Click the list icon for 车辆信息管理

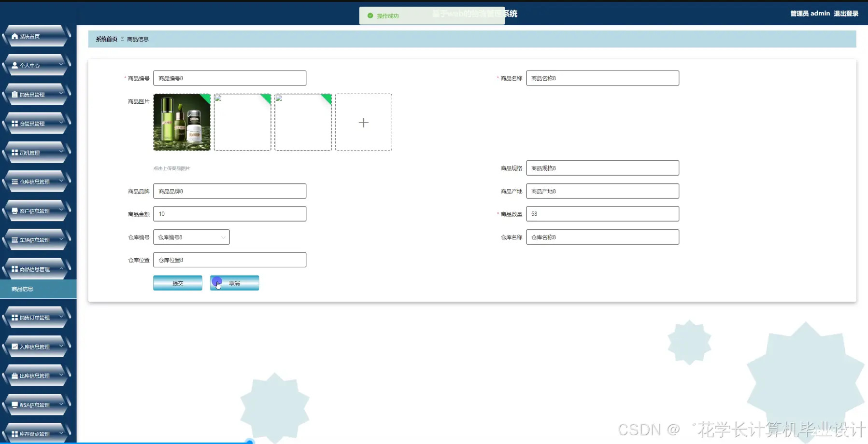[14, 240]
